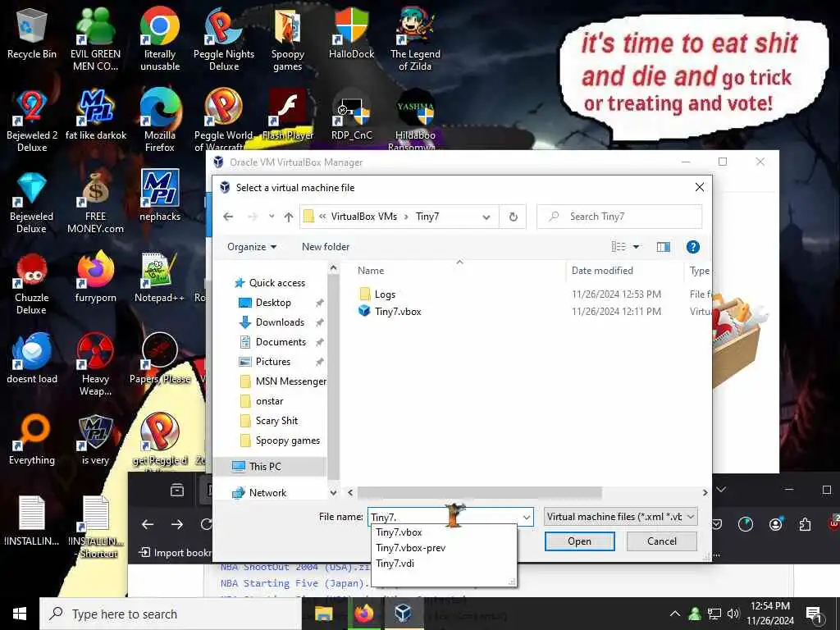Screen dimensions: 840x630
Task: Click the Windows Start button
Action: point(20,614)
